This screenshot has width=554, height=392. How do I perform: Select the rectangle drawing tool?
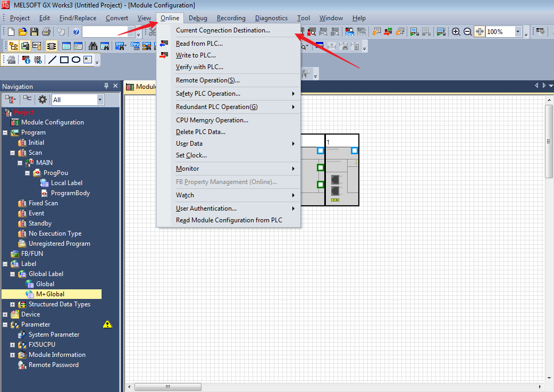coord(64,60)
